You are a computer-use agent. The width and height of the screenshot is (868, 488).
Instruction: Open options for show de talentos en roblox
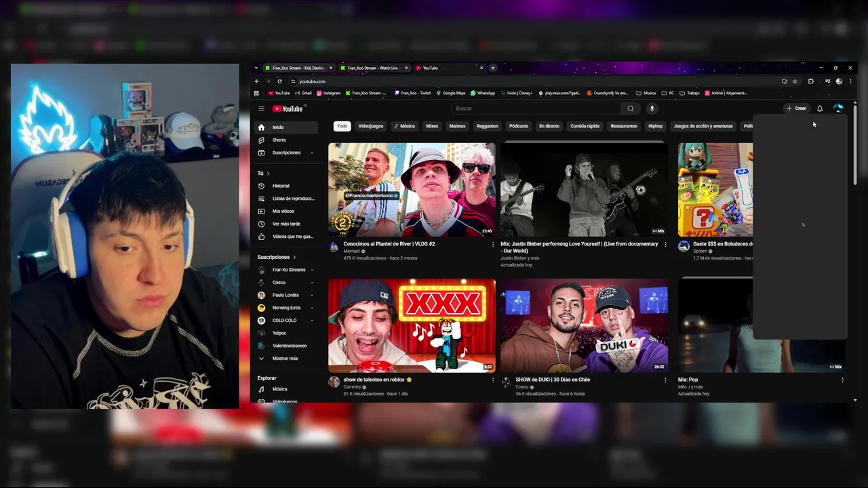coord(493,380)
